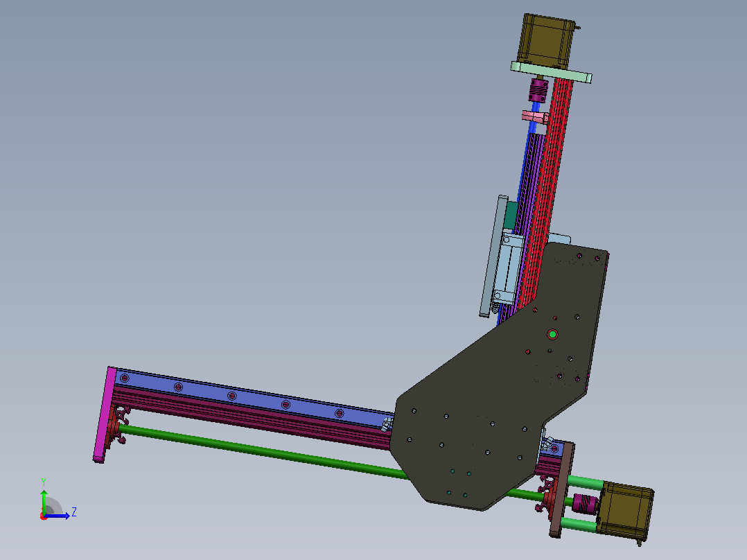Click the green circled hole on dark plate
Viewport: 747px width, 560px height.
pyautogui.click(x=552, y=335)
